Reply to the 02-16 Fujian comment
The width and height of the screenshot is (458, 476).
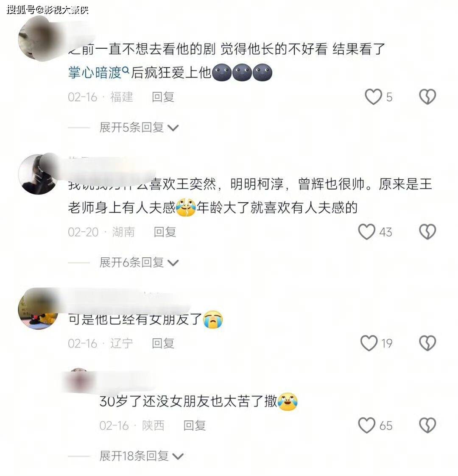click(163, 97)
